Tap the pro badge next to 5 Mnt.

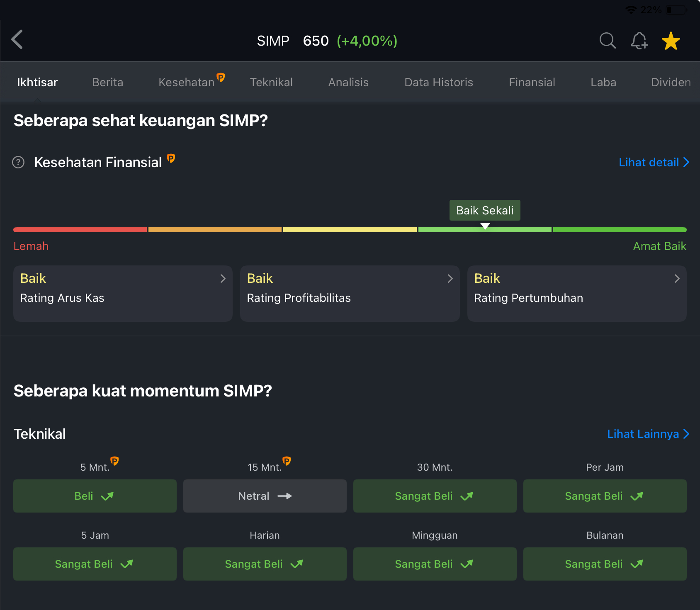click(114, 461)
